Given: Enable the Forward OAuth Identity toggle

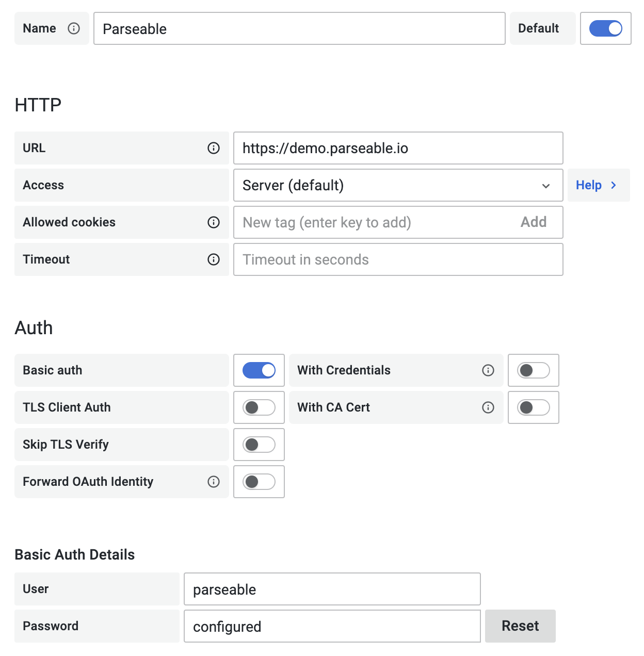Looking at the screenshot, I should tap(259, 482).
